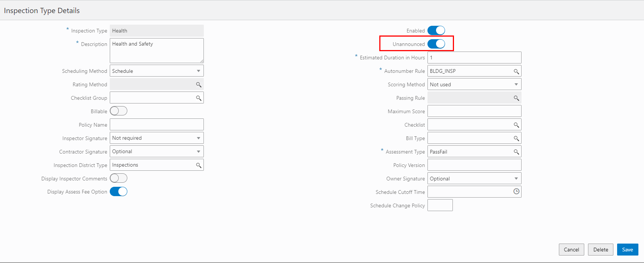Click the Scheduling Method label
This screenshot has height=263, width=644.
point(84,71)
